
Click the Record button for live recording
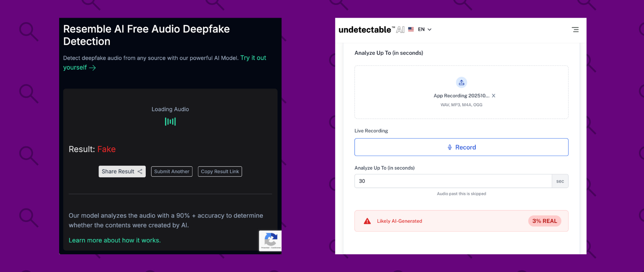coord(461,147)
